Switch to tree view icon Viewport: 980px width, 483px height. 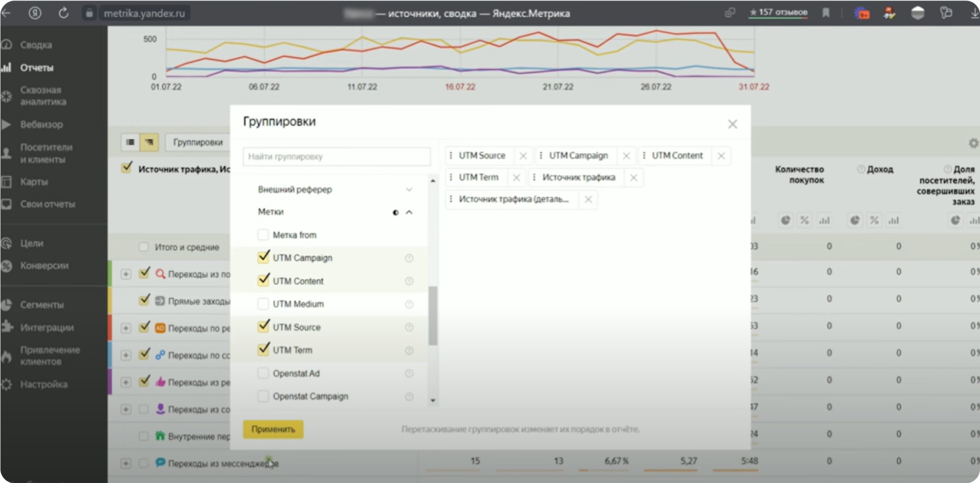click(x=149, y=142)
